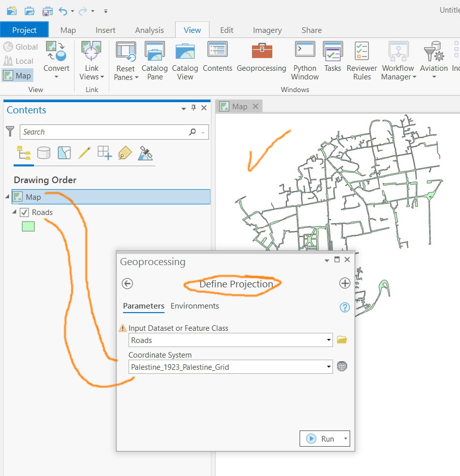The width and height of the screenshot is (460, 476).
Task: Browse for input dataset folder icon
Action: [342, 340]
